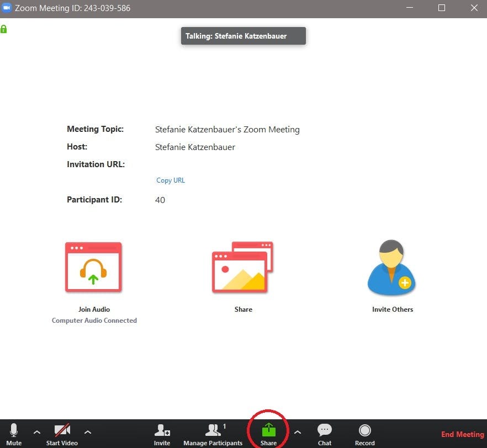Click the 'Join Audio' caption text
This screenshot has height=448, width=487.
click(94, 310)
